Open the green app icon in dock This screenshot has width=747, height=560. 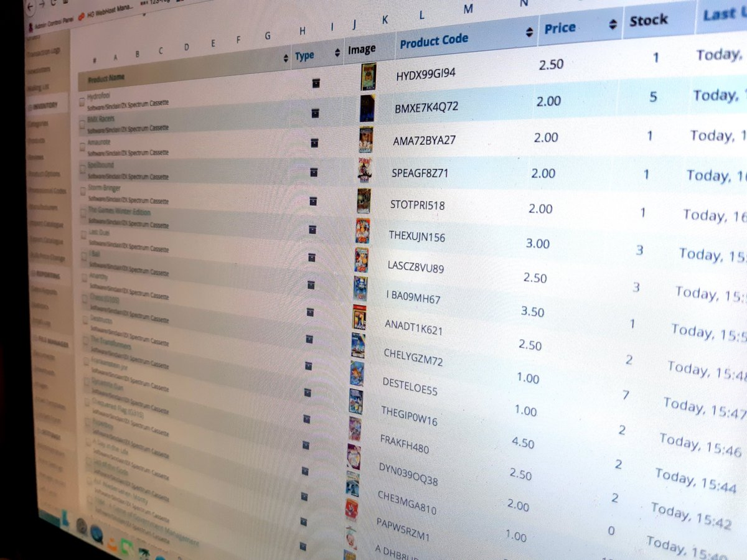(x=128, y=548)
